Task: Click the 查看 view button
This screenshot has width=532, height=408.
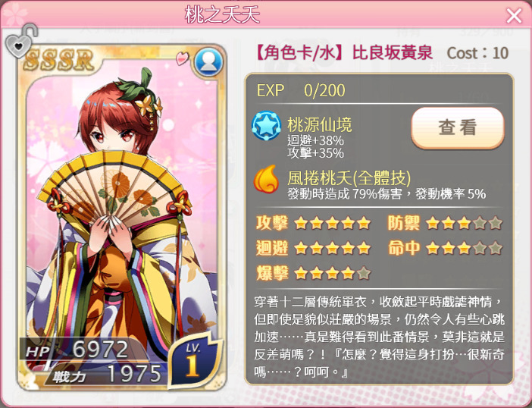Action: tap(458, 127)
